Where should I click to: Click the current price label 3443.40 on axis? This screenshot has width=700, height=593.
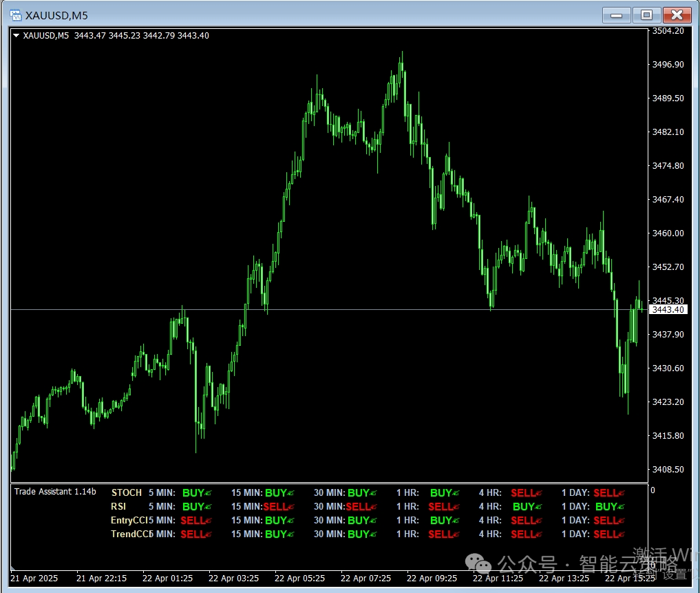click(668, 309)
